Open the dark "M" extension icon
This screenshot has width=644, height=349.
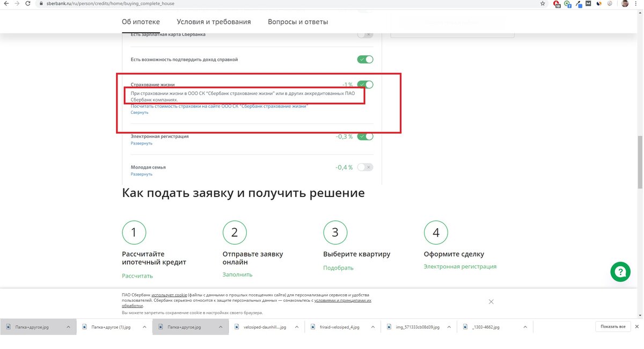click(588, 3)
